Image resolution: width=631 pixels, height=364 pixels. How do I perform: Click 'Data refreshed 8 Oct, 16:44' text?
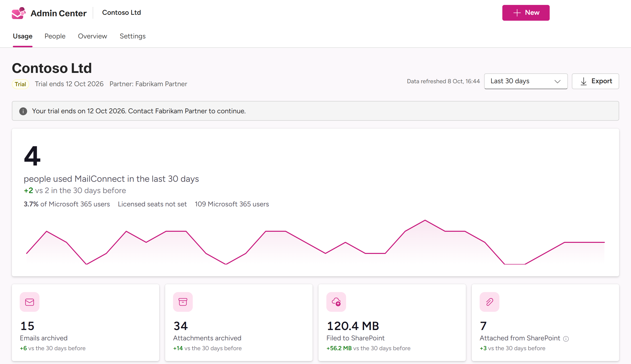pos(443,81)
